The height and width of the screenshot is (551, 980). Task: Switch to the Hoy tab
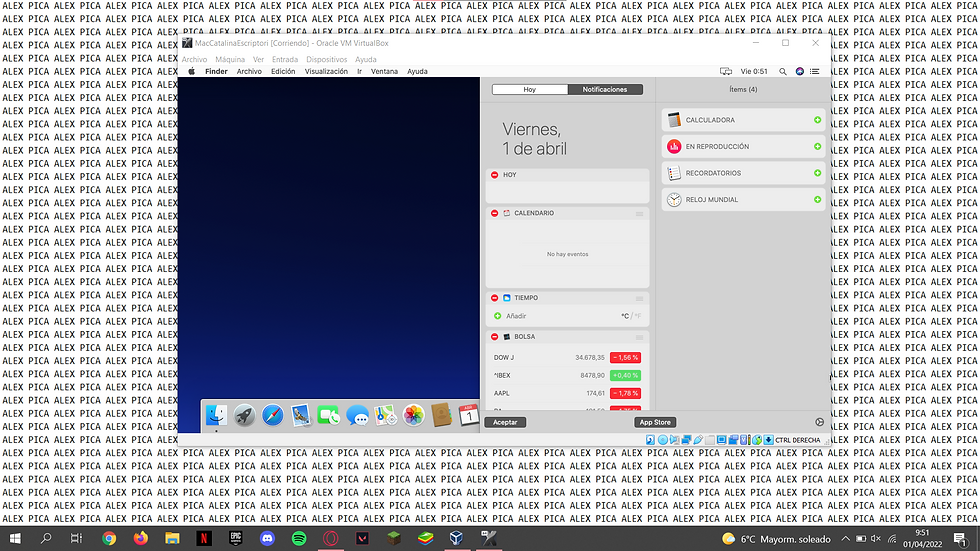coord(530,89)
